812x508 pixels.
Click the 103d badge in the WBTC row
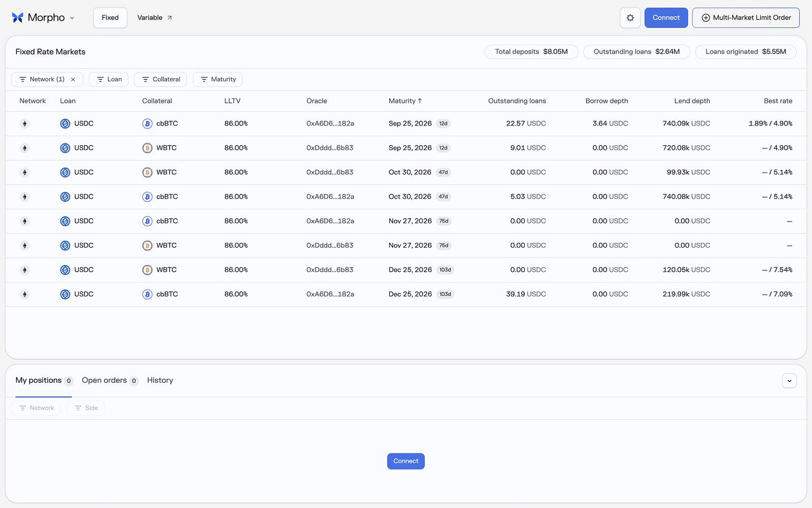pyautogui.click(x=445, y=270)
